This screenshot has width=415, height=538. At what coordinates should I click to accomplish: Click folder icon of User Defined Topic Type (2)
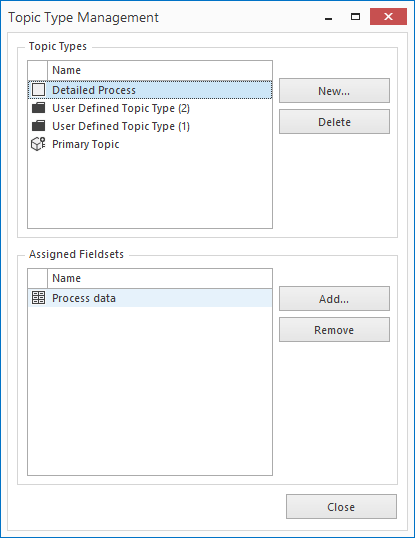[38, 108]
